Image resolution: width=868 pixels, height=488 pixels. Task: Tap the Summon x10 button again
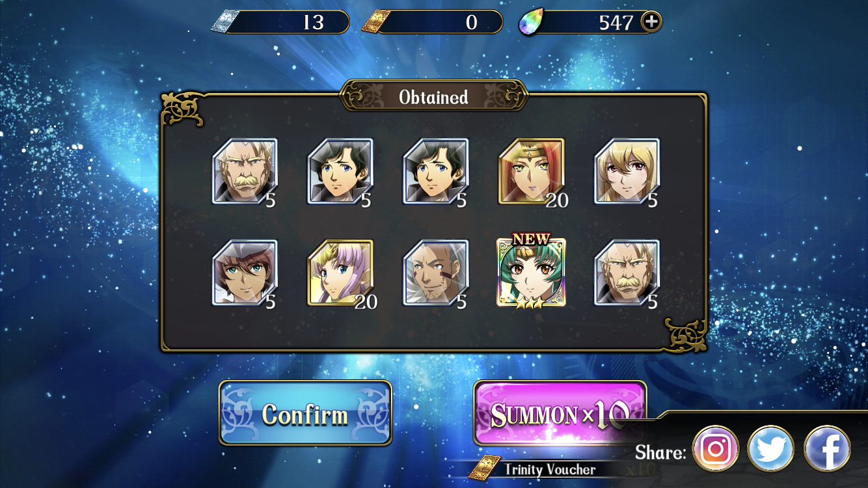pyautogui.click(x=560, y=414)
